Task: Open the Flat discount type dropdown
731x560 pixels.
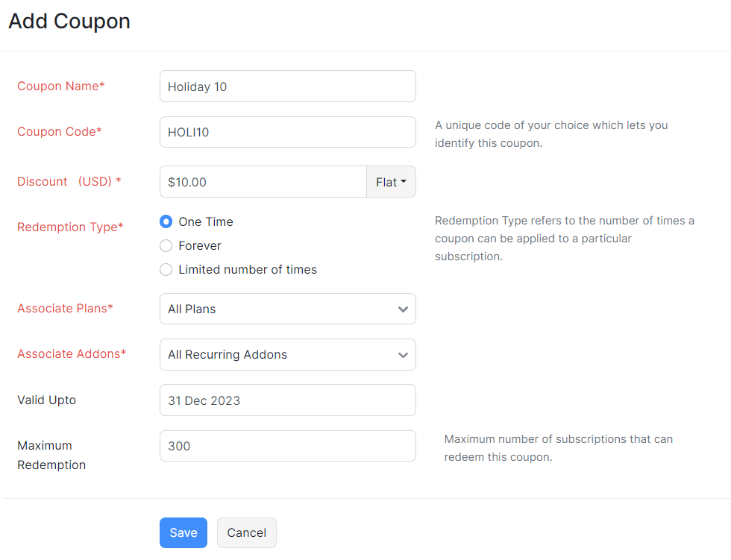Action: [391, 181]
